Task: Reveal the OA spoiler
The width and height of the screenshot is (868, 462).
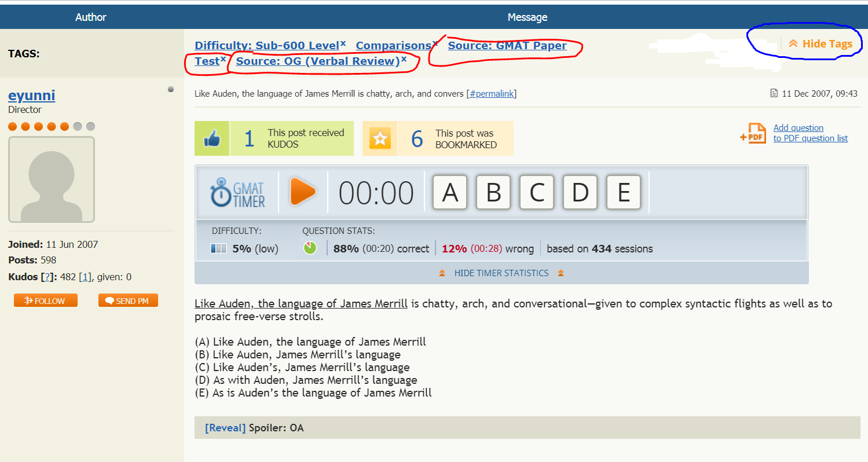Action: (x=225, y=428)
